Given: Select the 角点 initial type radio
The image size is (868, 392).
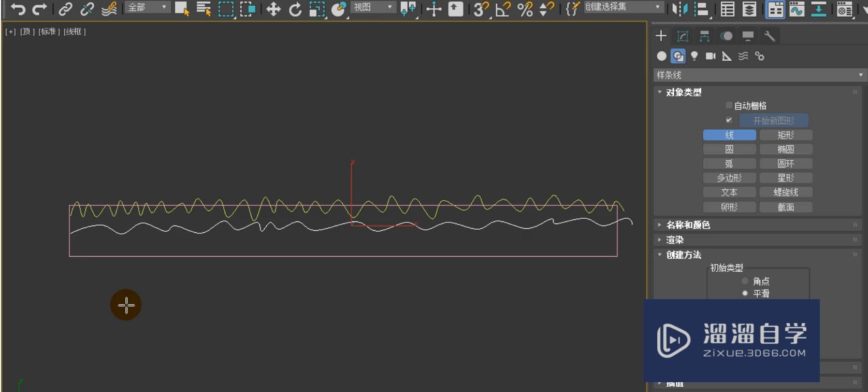Looking at the screenshot, I should pos(745,281).
